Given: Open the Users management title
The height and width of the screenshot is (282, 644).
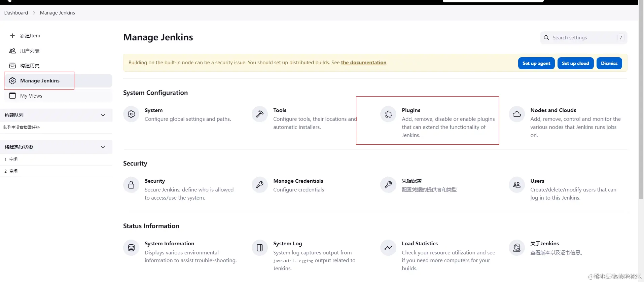Looking at the screenshot, I should click(x=537, y=181).
